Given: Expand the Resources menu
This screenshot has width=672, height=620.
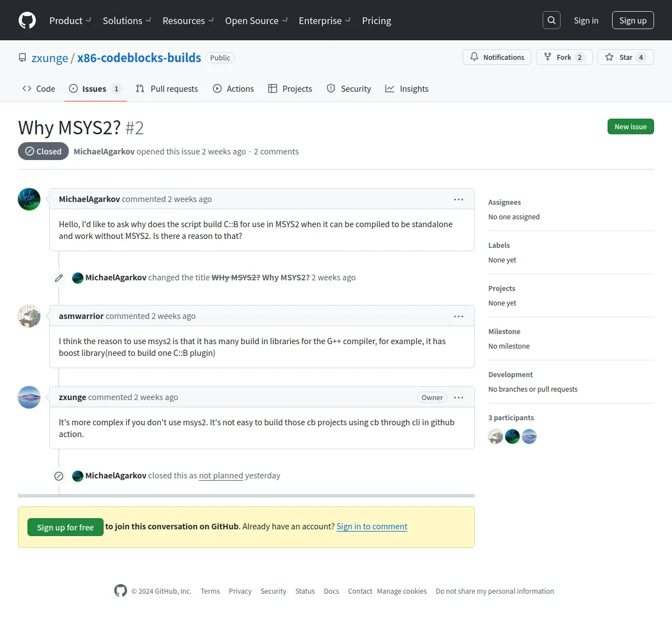Looking at the screenshot, I should [188, 21].
